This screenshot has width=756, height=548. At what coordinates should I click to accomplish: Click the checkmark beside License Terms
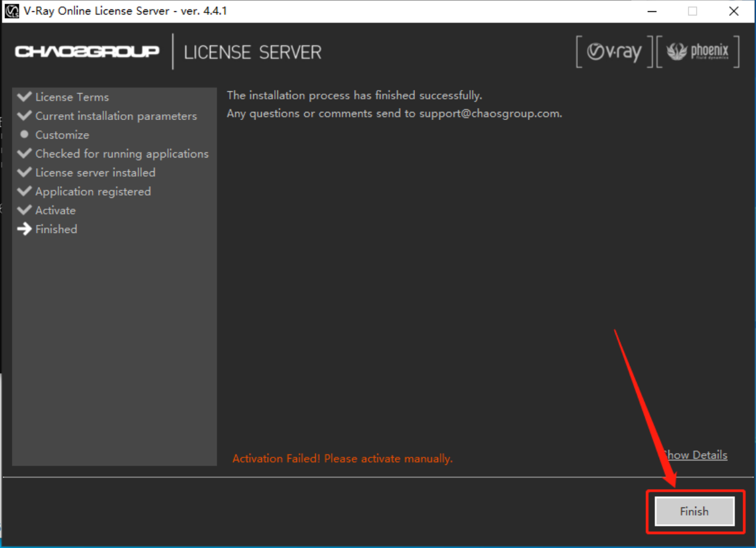click(x=24, y=97)
